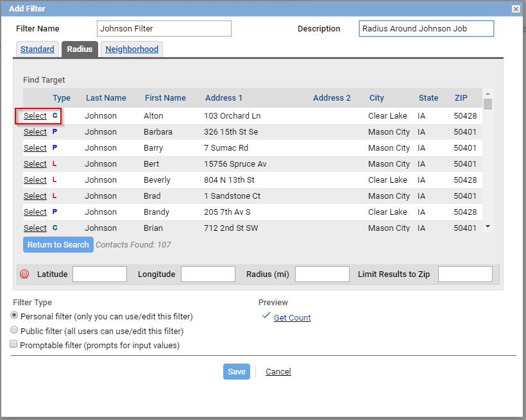
Task: Sort results by Type column
Action: point(62,98)
